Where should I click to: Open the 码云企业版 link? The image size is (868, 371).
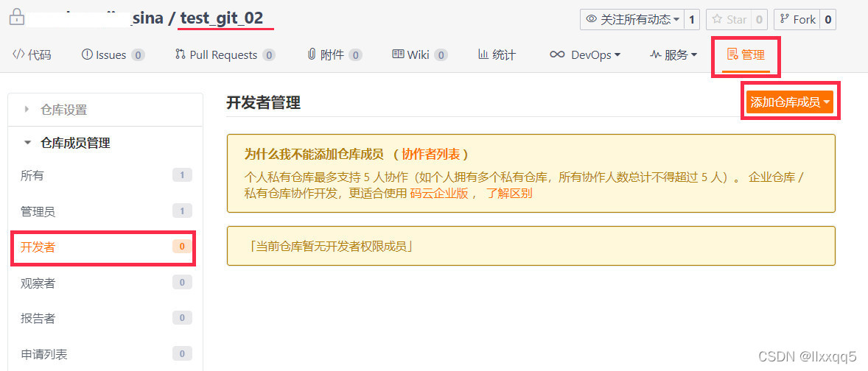[x=438, y=194]
